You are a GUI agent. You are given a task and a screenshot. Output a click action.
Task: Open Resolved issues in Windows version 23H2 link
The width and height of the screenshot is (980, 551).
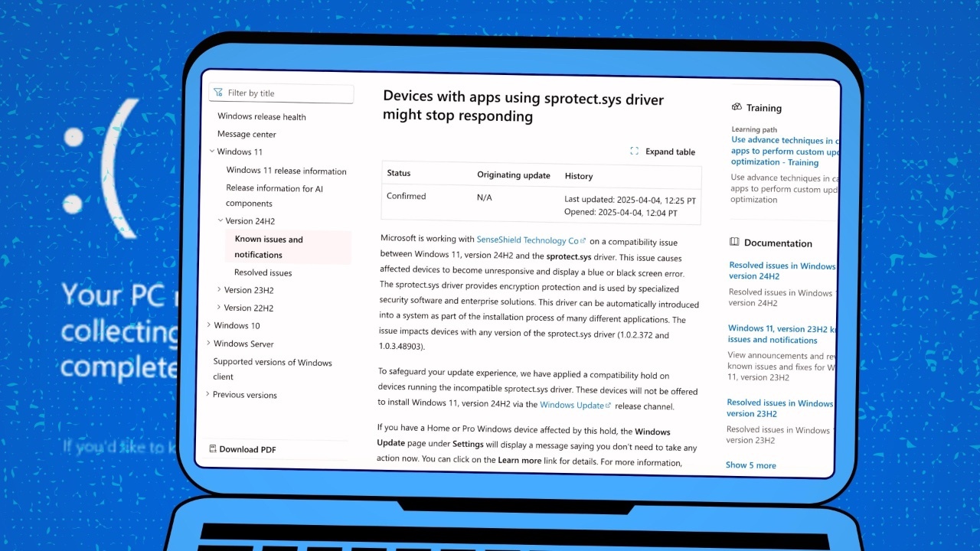[779, 408]
